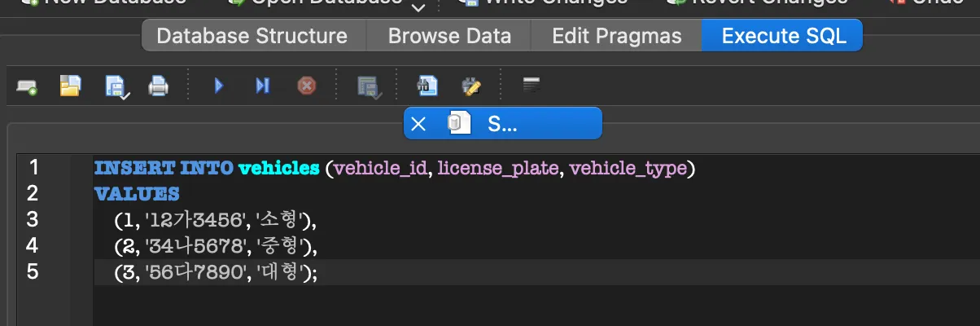Stop SQL execution with the red icon
980x326 pixels.
(x=306, y=86)
